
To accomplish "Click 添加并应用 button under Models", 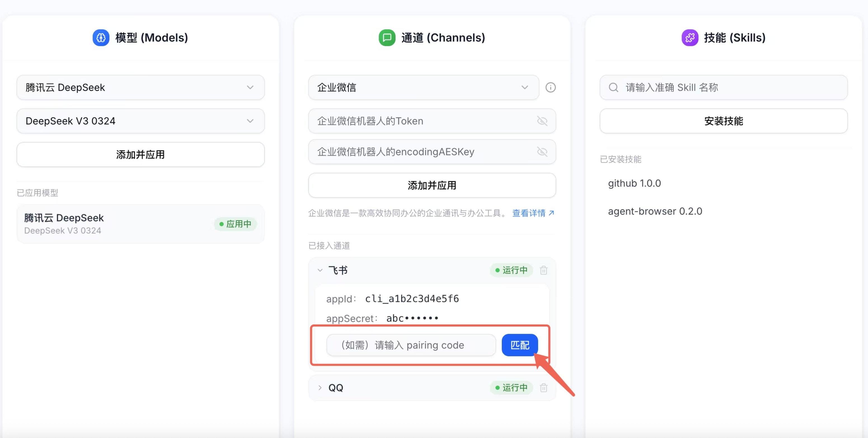I will (140, 155).
